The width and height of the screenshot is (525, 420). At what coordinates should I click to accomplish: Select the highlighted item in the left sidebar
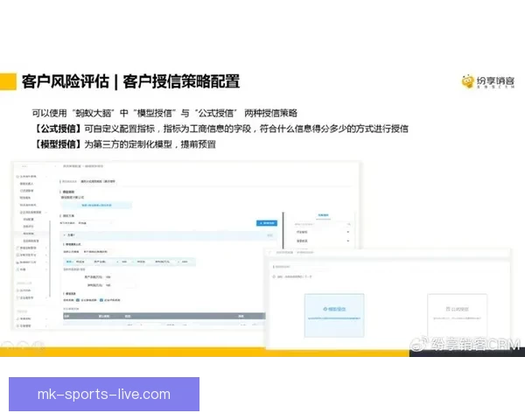pos(31,234)
